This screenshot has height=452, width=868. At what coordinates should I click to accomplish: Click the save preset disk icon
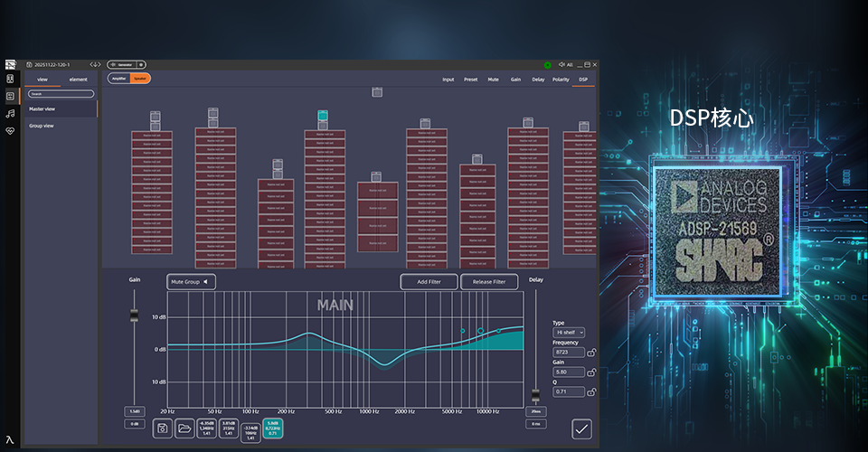click(164, 428)
